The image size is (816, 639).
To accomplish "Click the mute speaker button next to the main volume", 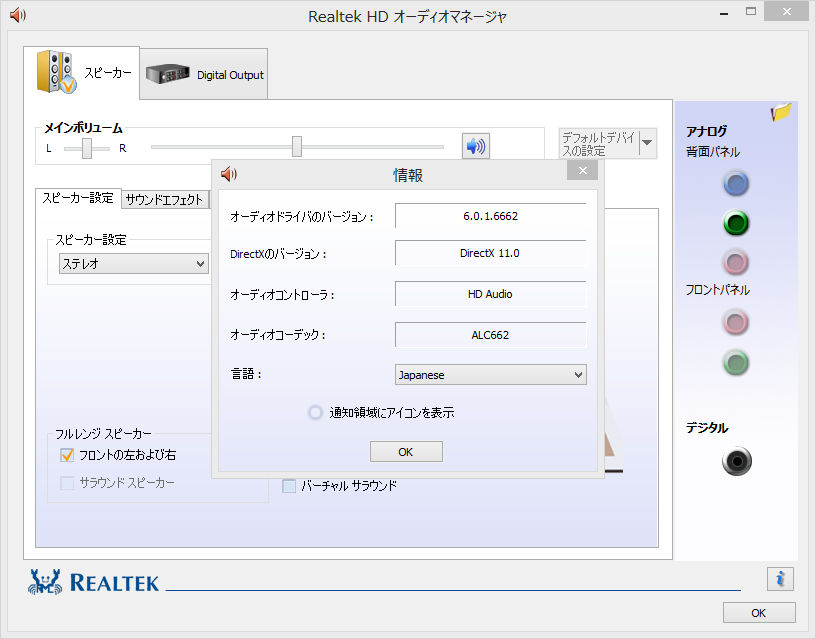I will [476, 146].
